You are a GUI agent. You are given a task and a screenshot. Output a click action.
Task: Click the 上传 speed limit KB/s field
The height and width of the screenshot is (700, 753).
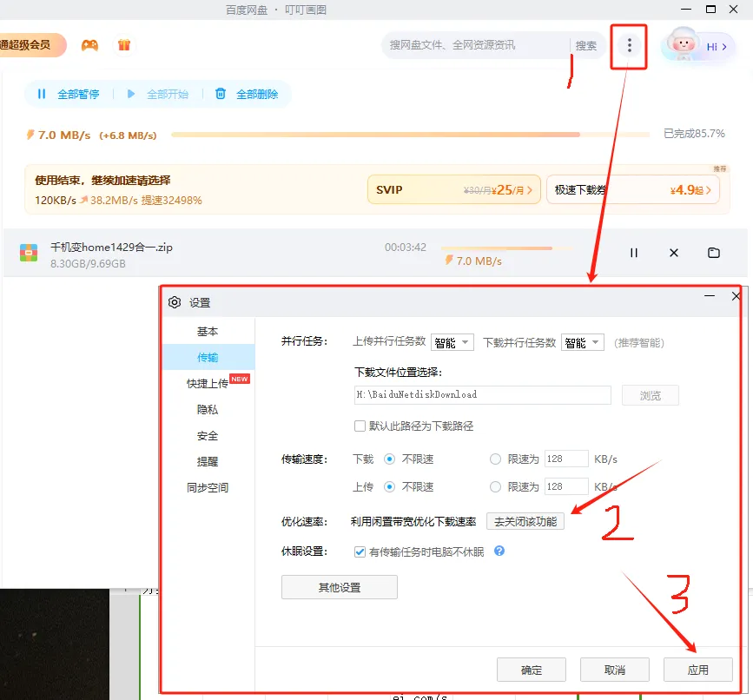tap(566, 486)
